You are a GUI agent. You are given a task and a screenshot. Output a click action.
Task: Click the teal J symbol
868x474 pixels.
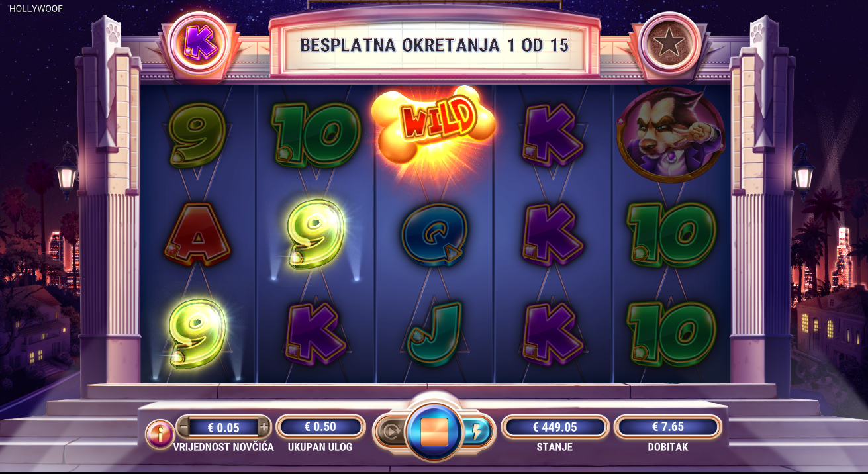pos(434,333)
